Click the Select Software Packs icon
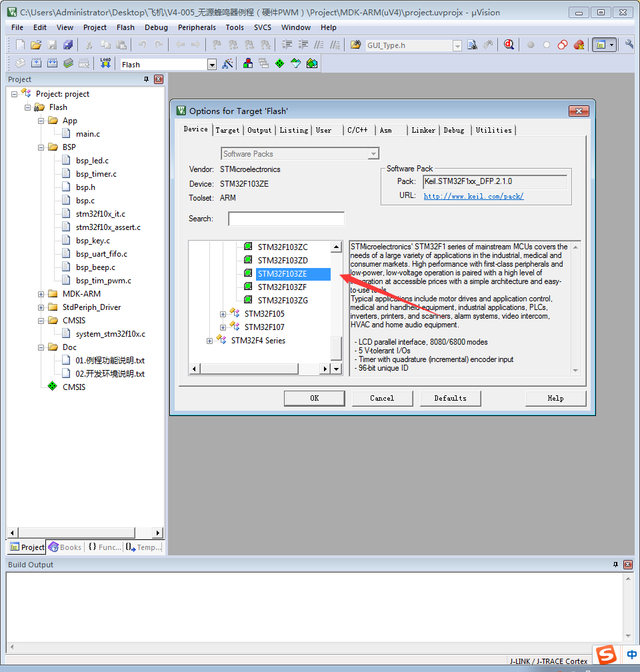640x672 pixels. point(296,64)
